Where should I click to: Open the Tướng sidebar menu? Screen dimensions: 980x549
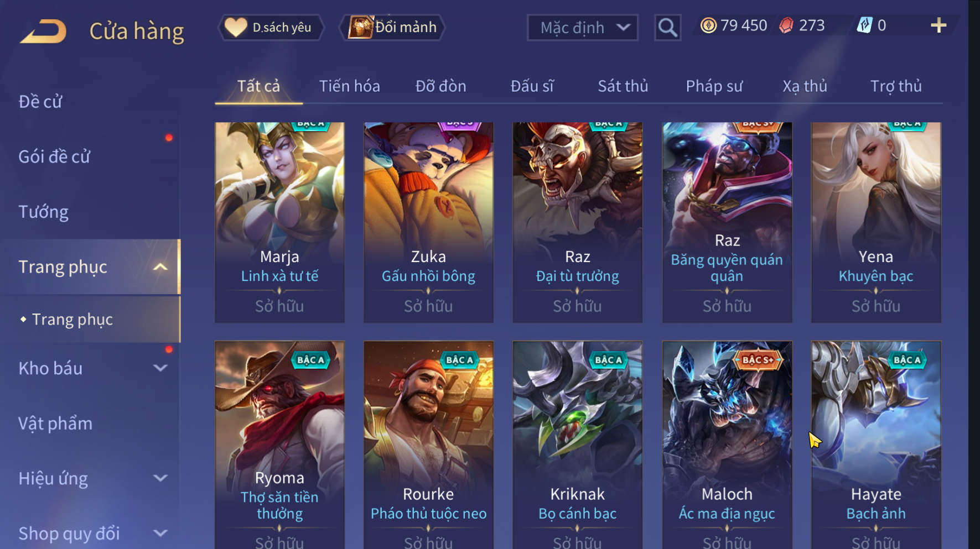44,212
